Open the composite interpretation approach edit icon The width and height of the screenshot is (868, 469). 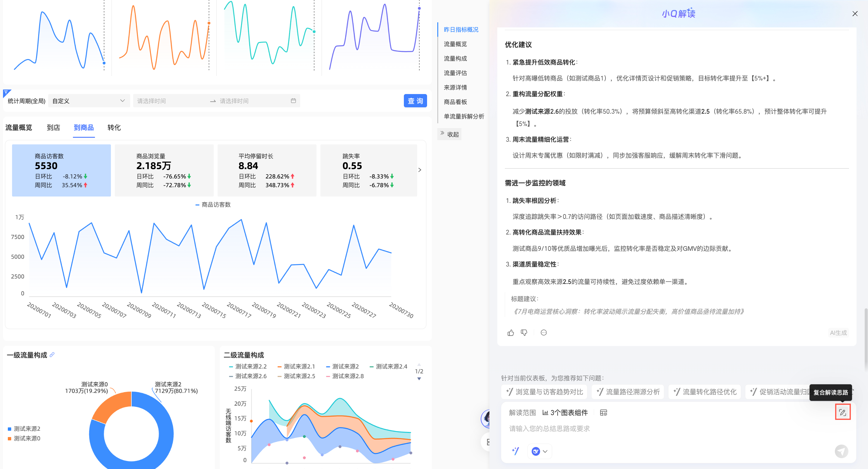click(x=842, y=412)
